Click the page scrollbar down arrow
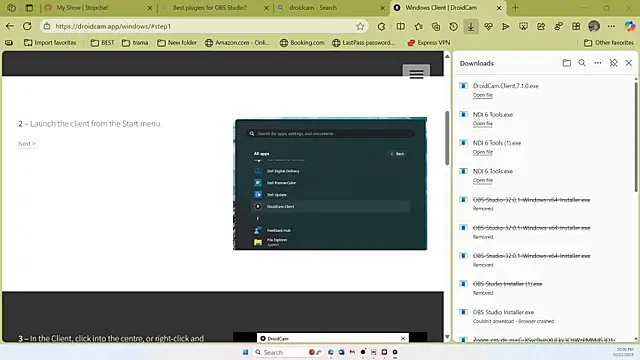 point(447,337)
